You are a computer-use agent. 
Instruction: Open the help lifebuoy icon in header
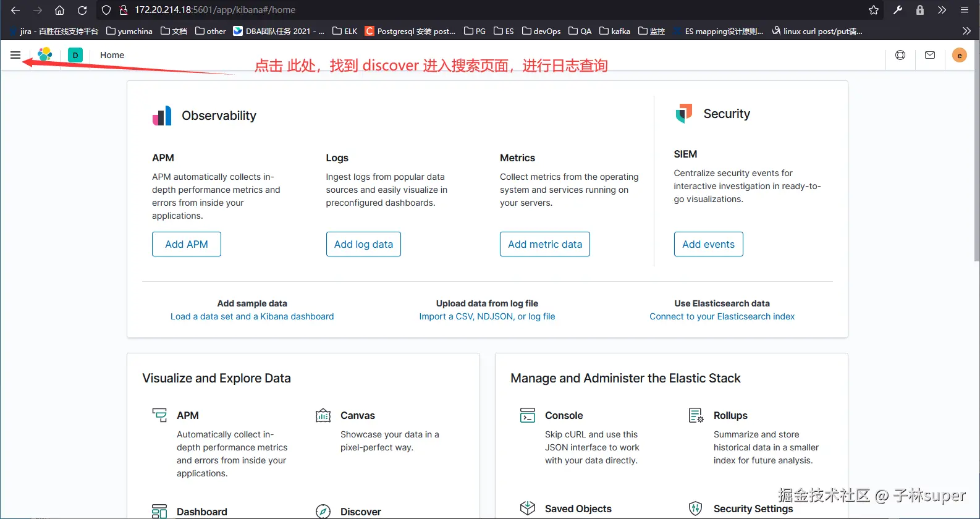pyautogui.click(x=900, y=55)
